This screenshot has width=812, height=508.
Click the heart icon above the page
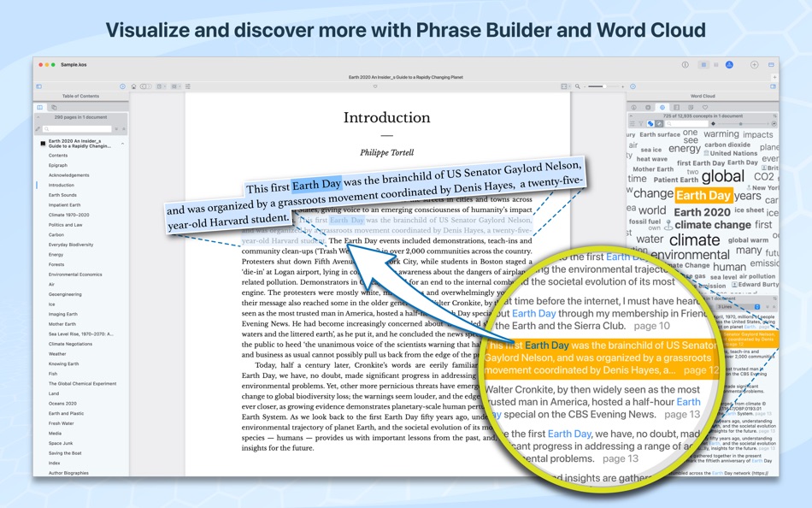click(375, 86)
